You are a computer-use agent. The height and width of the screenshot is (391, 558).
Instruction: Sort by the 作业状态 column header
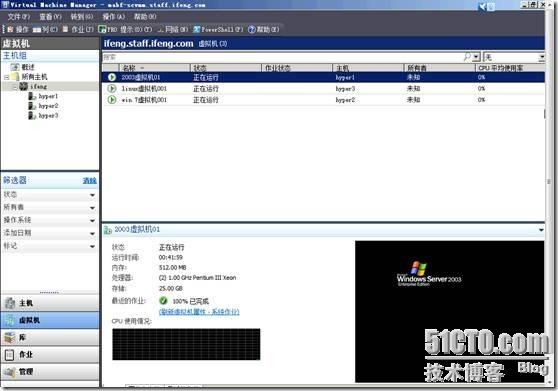pos(297,68)
